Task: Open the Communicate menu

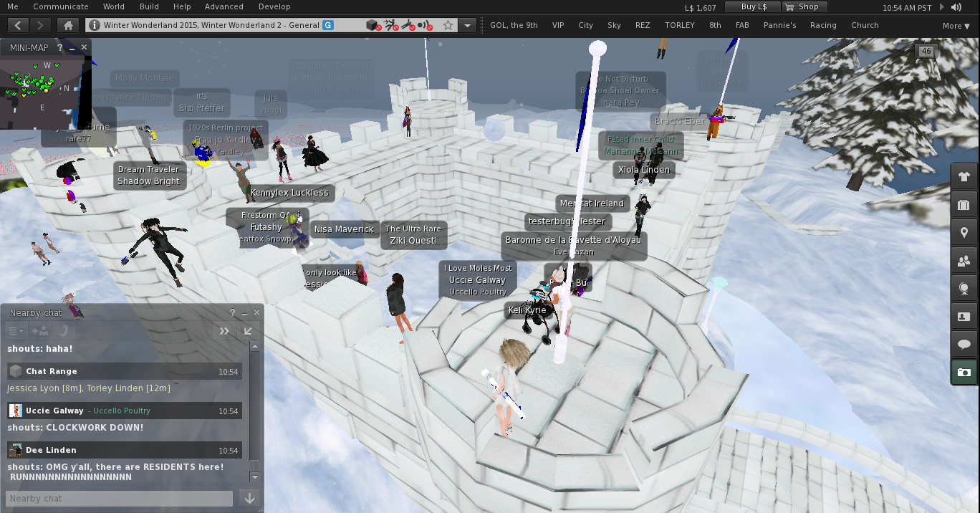Action: tap(61, 6)
